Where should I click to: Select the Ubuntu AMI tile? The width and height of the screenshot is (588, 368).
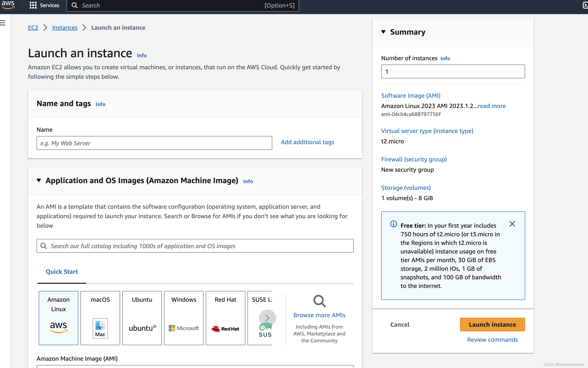coord(142,318)
